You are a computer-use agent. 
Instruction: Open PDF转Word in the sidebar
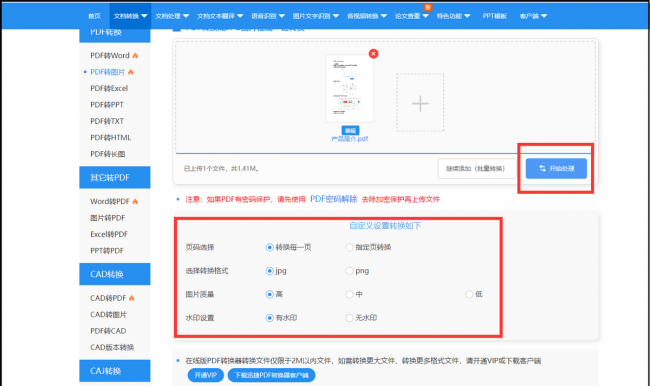tap(110, 56)
